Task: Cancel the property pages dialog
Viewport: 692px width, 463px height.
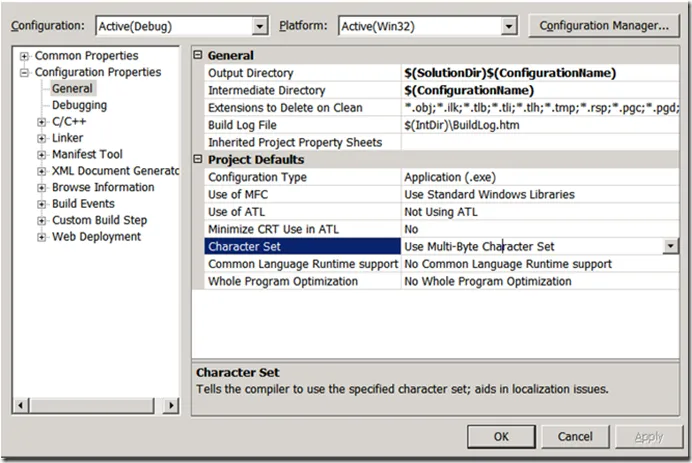Action: point(575,436)
